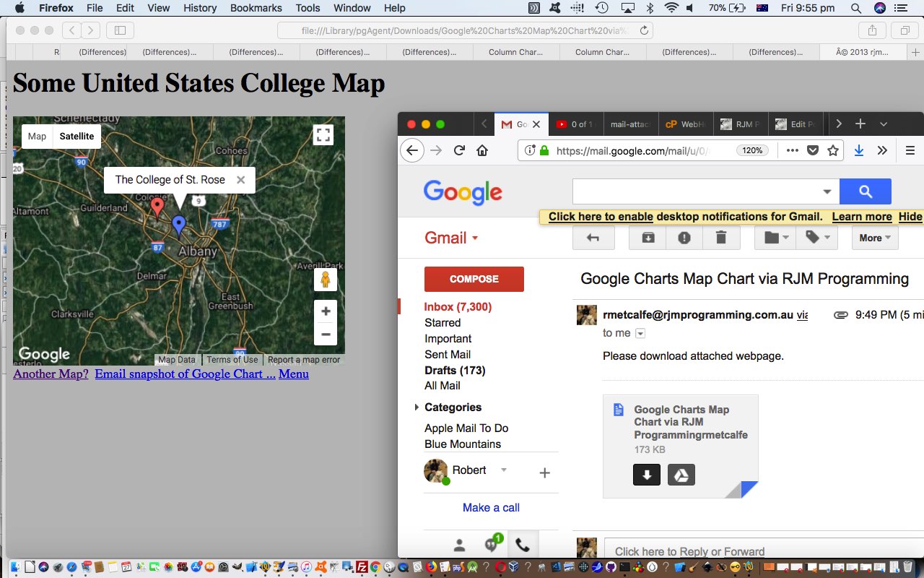The width and height of the screenshot is (924, 578).
Task: Open the History menu
Action: coord(200,8)
